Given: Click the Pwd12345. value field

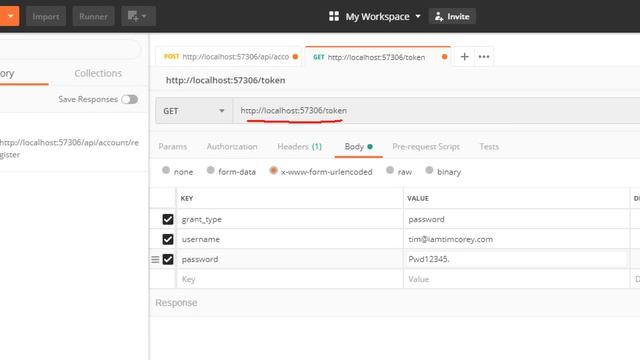Looking at the screenshot, I should click(x=516, y=259).
